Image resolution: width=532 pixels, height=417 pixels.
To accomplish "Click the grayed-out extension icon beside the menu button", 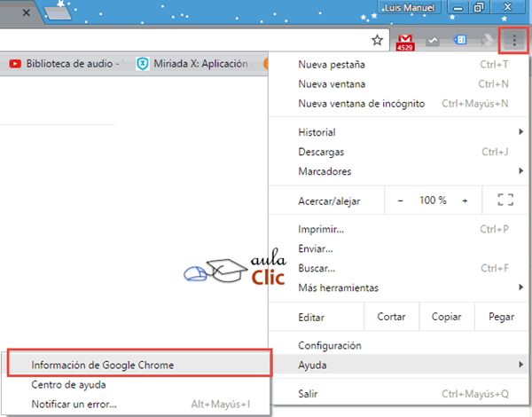I will [x=488, y=40].
